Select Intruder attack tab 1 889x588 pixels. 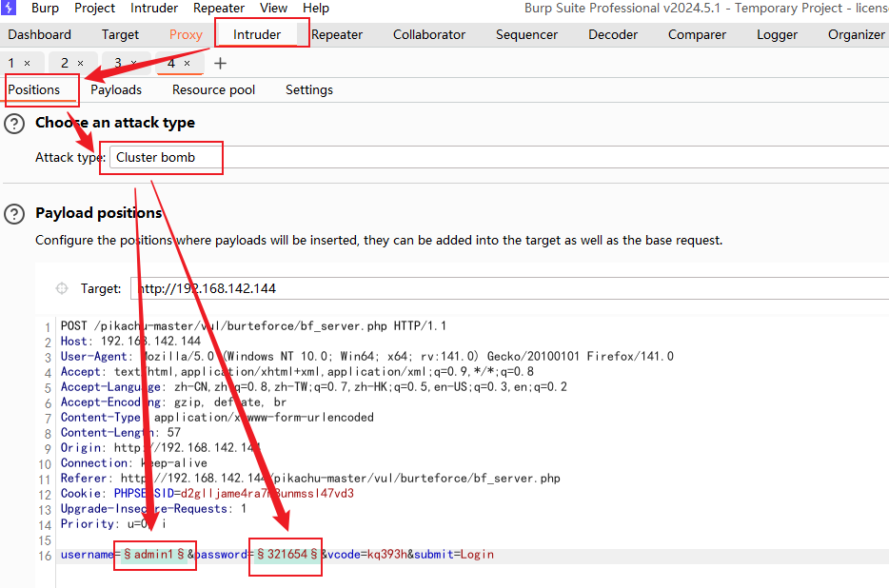[11, 63]
